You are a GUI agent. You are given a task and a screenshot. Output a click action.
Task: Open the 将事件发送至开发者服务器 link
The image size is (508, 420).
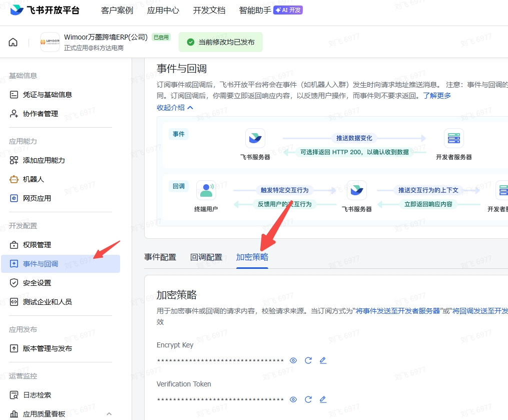click(x=398, y=311)
